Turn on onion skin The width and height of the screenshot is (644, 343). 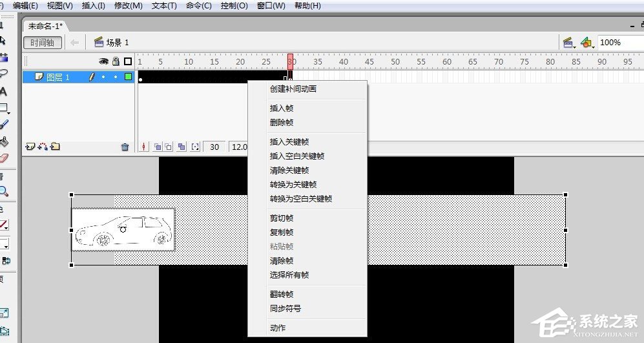[x=158, y=147]
